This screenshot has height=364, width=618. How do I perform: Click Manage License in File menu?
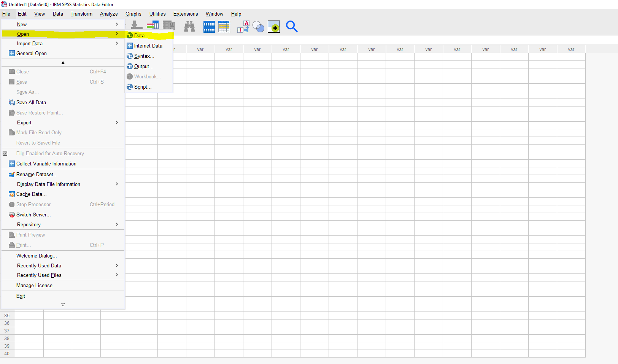[34, 285]
